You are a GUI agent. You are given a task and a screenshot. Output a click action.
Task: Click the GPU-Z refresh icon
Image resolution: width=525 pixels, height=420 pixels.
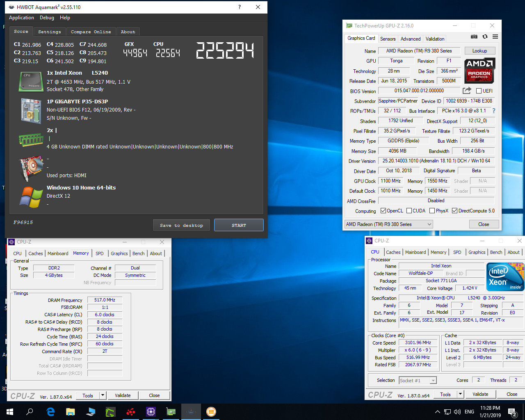click(485, 37)
